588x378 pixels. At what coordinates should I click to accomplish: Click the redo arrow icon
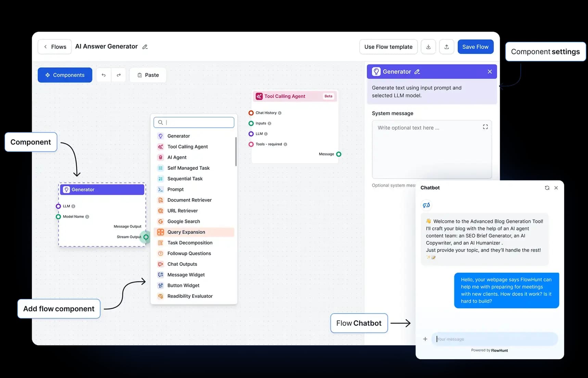118,75
